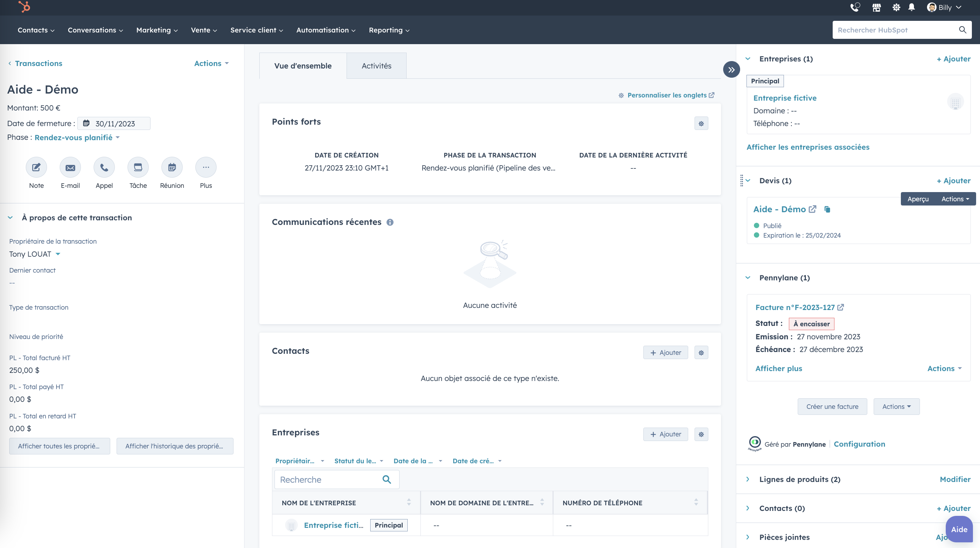Click the Réunion calendar icon
The image size is (980, 548).
click(x=172, y=167)
